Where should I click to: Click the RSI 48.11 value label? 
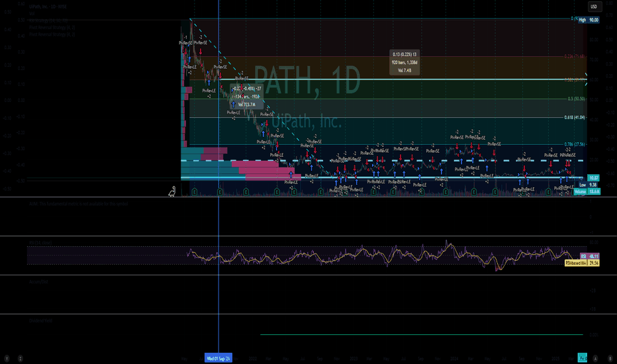tap(589, 256)
